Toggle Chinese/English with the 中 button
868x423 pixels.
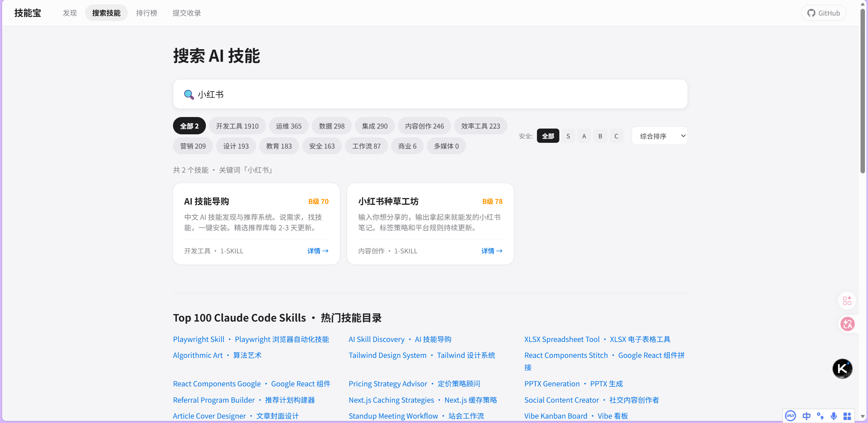click(x=806, y=416)
